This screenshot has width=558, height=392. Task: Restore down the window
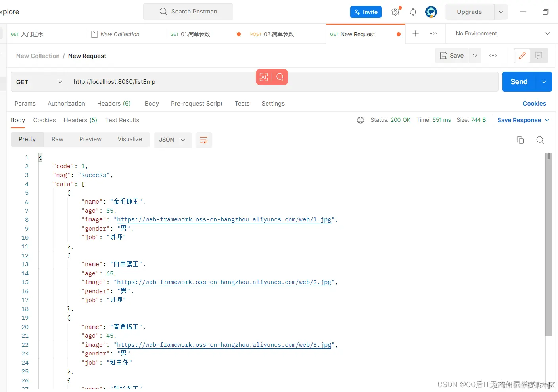pyautogui.click(x=546, y=12)
